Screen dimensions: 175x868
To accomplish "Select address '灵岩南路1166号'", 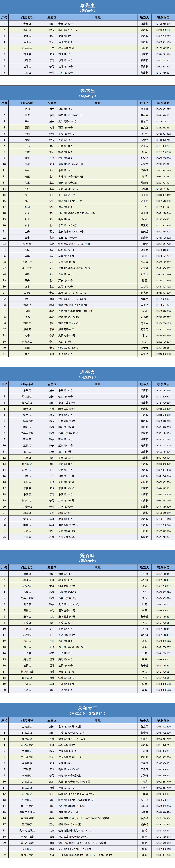I will (68, 121).
